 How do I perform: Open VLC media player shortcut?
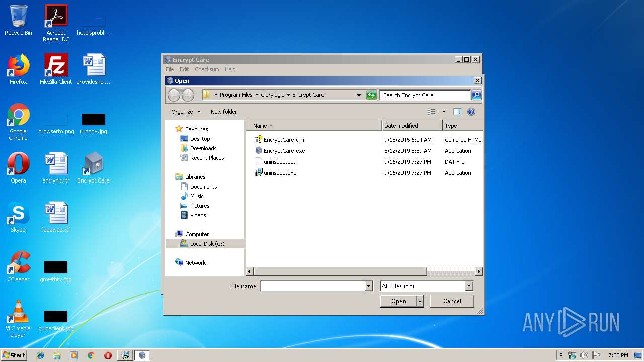pos(18,319)
